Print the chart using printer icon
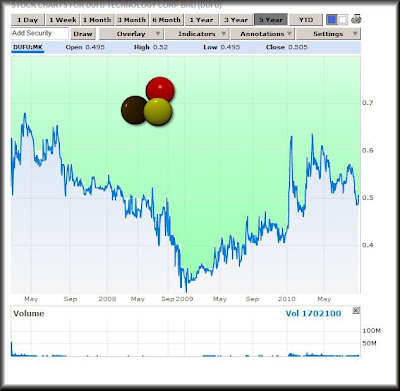 (356, 19)
